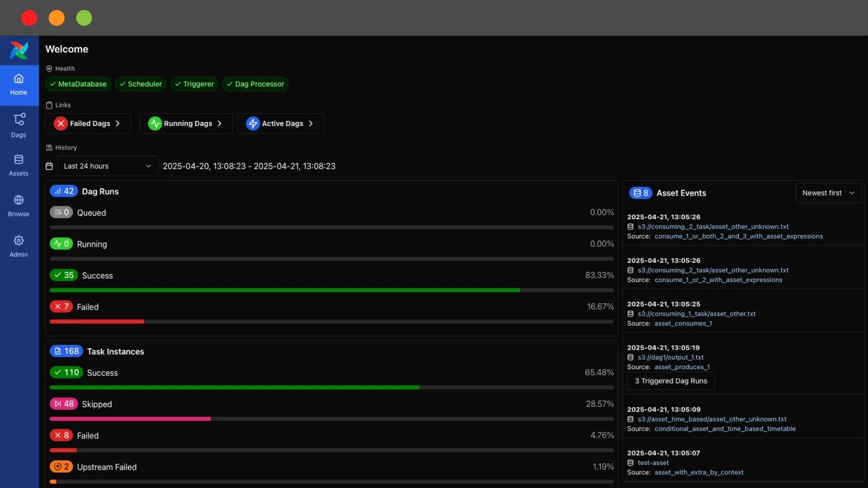Viewport: 868px width, 488px height.
Task: Click the Airflow pinwheel logo
Action: coord(19,50)
